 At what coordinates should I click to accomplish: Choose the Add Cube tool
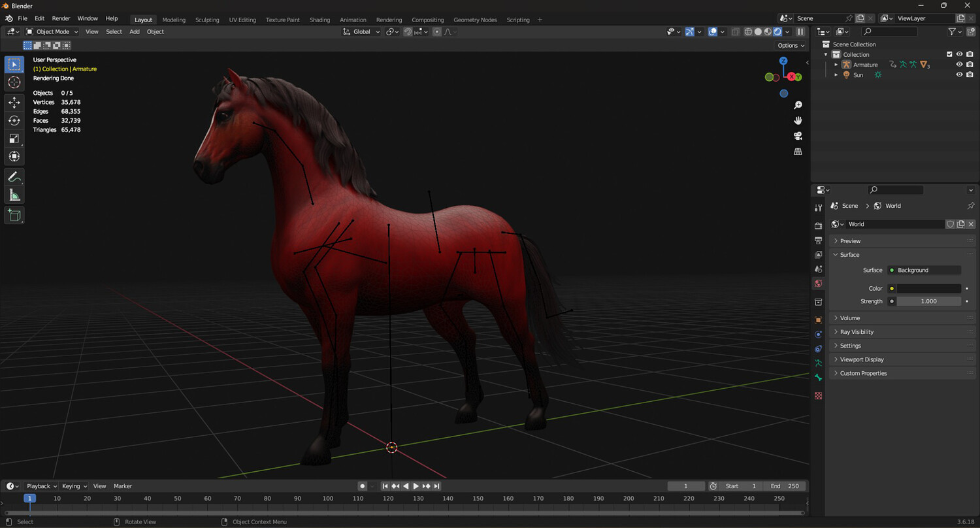click(14, 215)
